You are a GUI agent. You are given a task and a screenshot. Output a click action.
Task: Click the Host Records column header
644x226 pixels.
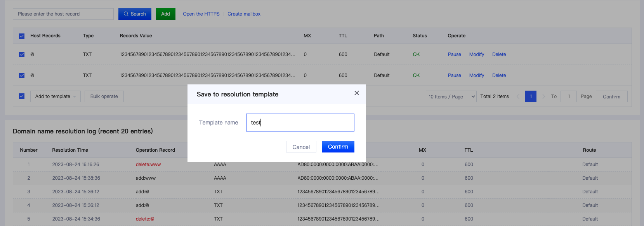45,36
